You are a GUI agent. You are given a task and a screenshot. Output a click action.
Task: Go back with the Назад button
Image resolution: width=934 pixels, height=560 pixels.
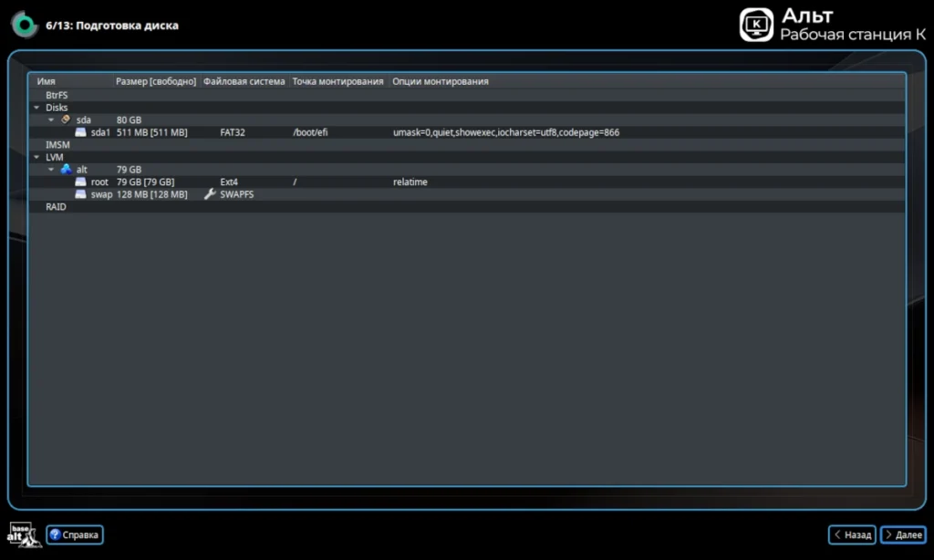[x=852, y=534]
